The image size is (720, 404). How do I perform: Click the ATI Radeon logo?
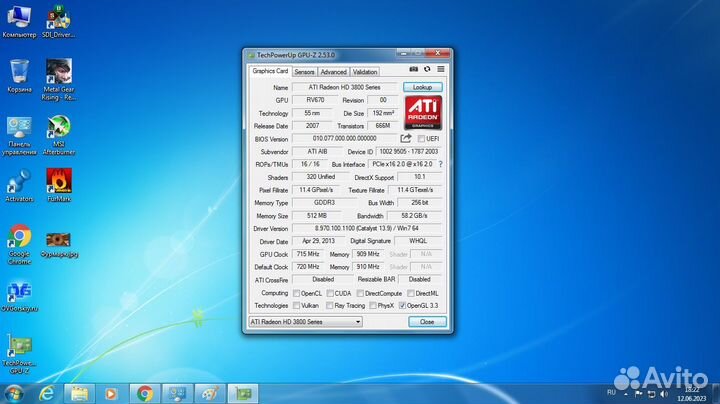tap(423, 112)
